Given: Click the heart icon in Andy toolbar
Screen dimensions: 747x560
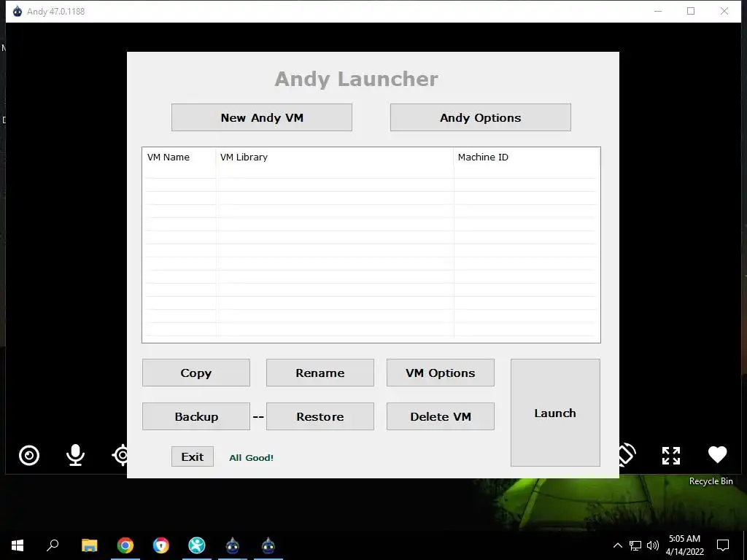Looking at the screenshot, I should pyautogui.click(x=717, y=454).
